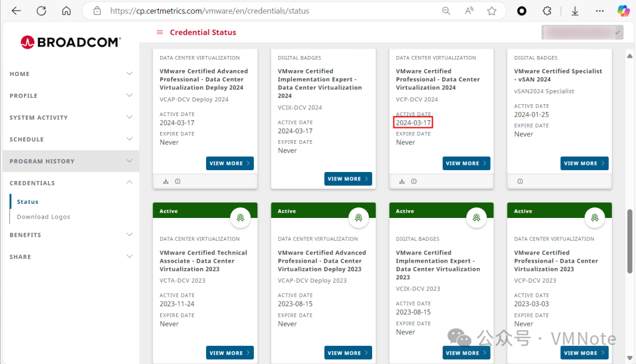Image resolution: width=636 pixels, height=364 pixels.
Task: Click the browser address bar URL
Action: [210, 11]
